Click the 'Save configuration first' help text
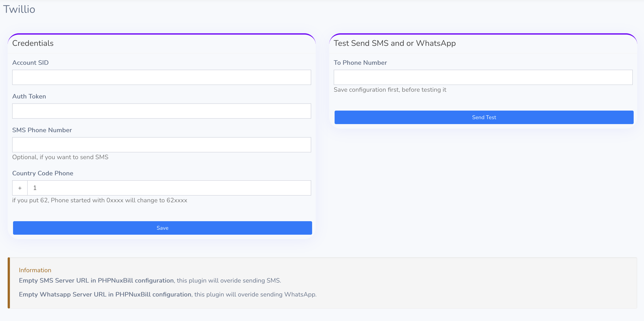The image size is (644, 321). coord(390,90)
